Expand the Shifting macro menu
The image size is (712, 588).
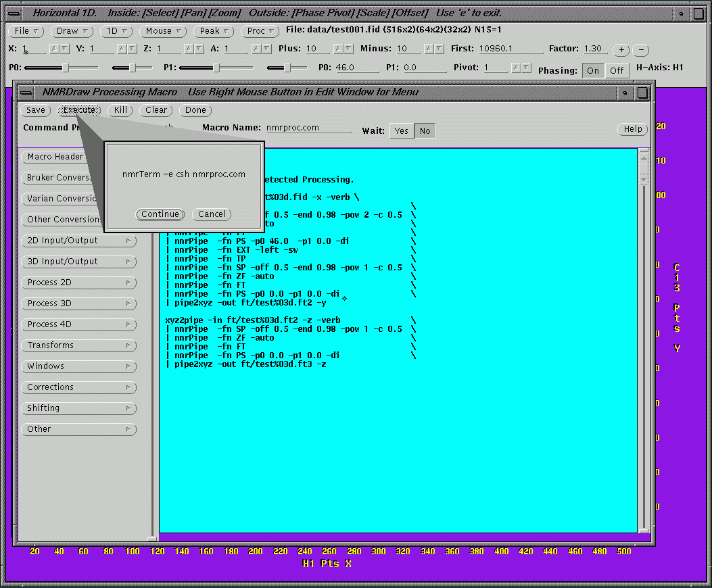pos(78,408)
